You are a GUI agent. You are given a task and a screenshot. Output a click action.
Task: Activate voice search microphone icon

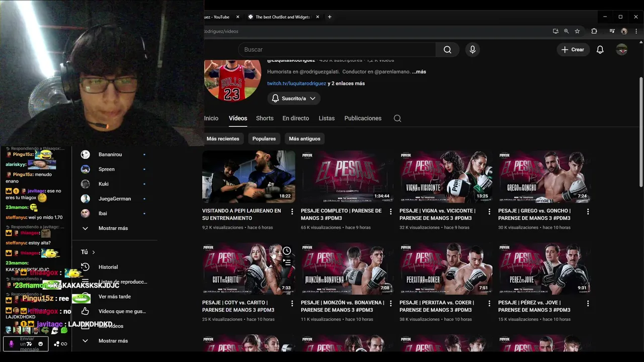[x=472, y=49]
